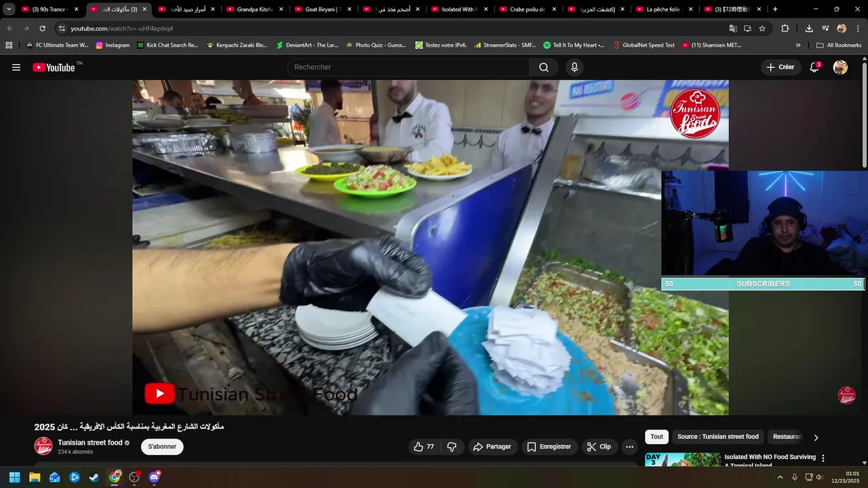Start voice search with the microphone

574,67
